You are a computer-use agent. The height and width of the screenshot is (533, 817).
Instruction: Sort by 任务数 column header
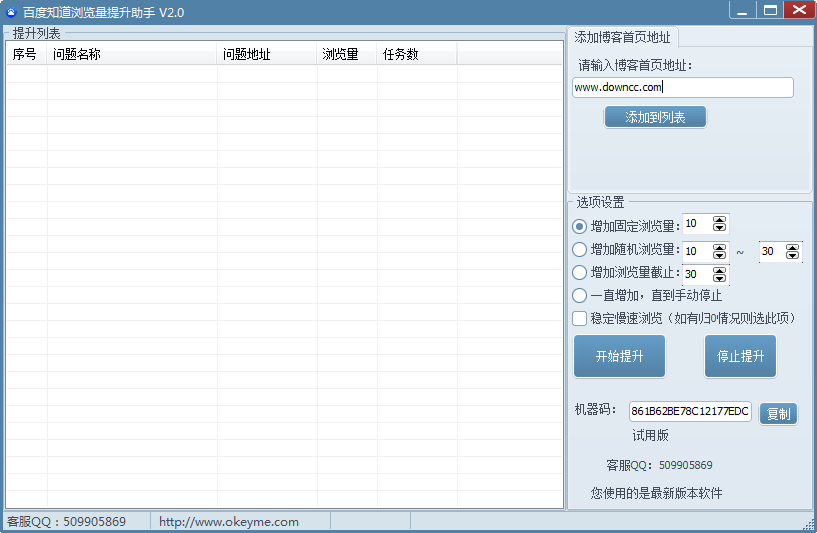click(417, 54)
